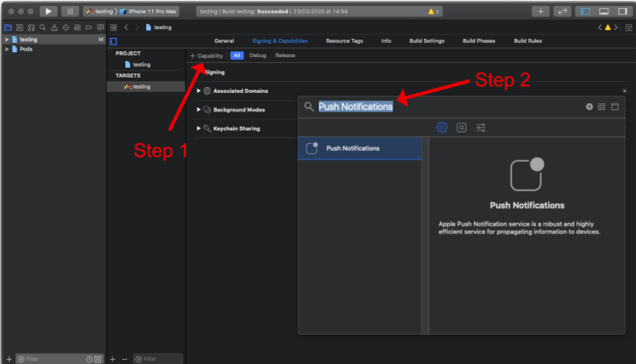The width and height of the screenshot is (636, 364).
Task: Remove the Associated Domains capability x
Action: (x=624, y=91)
